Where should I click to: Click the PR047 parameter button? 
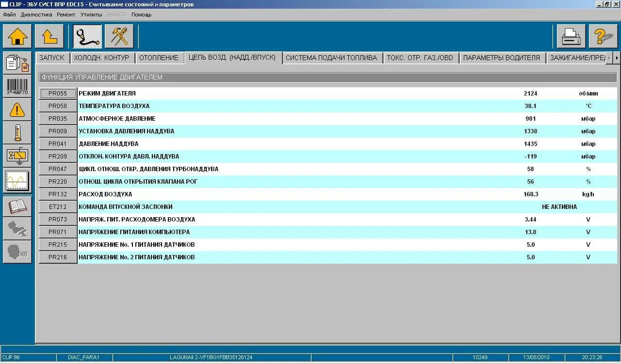pos(58,169)
